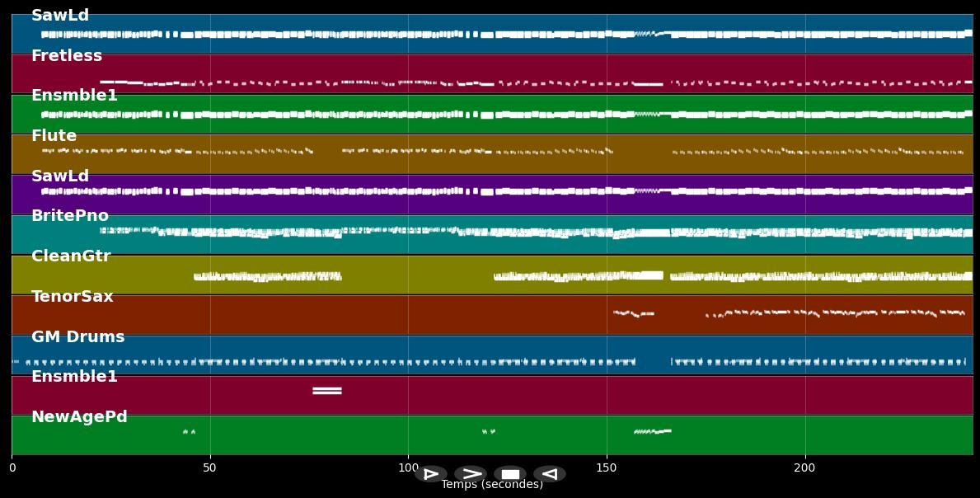The height and width of the screenshot is (498, 980).
Task: Click the topmost SawLd track label
Action: (x=60, y=16)
